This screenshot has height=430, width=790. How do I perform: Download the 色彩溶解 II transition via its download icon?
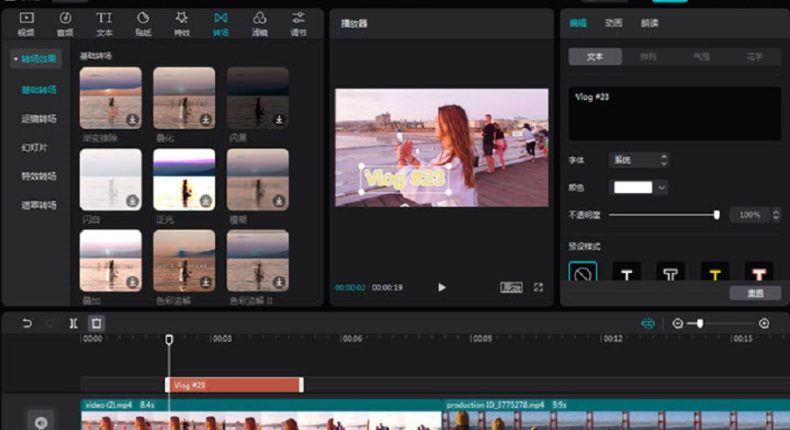279,282
